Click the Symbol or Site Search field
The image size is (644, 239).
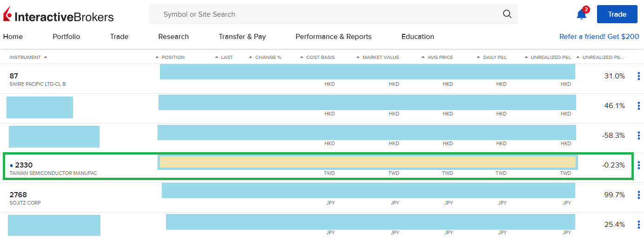pyautogui.click(x=333, y=14)
